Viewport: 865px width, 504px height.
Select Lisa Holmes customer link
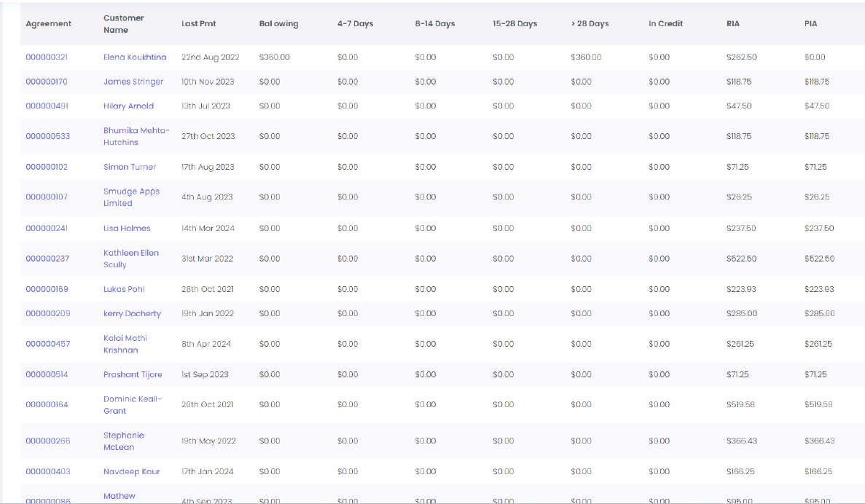127,228
